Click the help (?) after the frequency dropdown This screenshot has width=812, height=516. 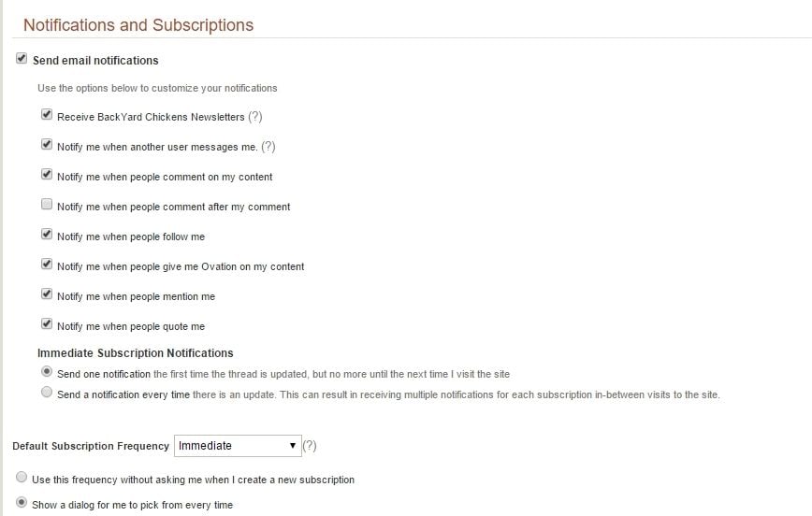pos(310,446)
